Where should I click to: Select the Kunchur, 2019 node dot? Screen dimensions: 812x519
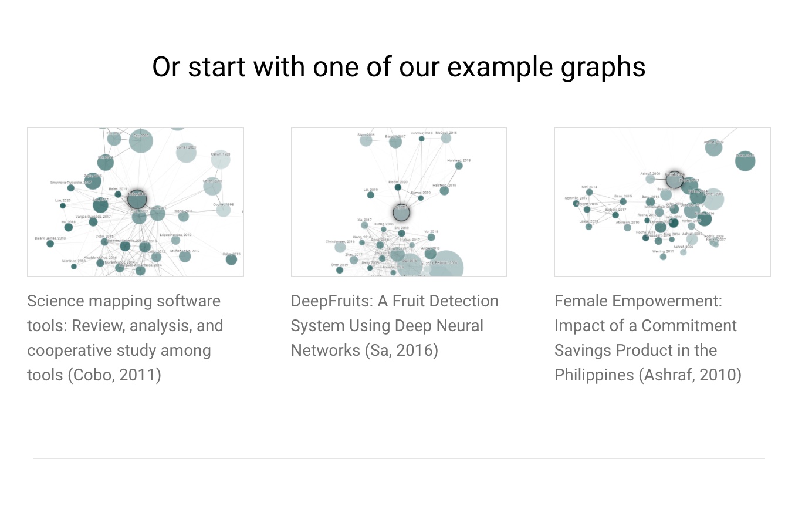(x=421, y=139)
